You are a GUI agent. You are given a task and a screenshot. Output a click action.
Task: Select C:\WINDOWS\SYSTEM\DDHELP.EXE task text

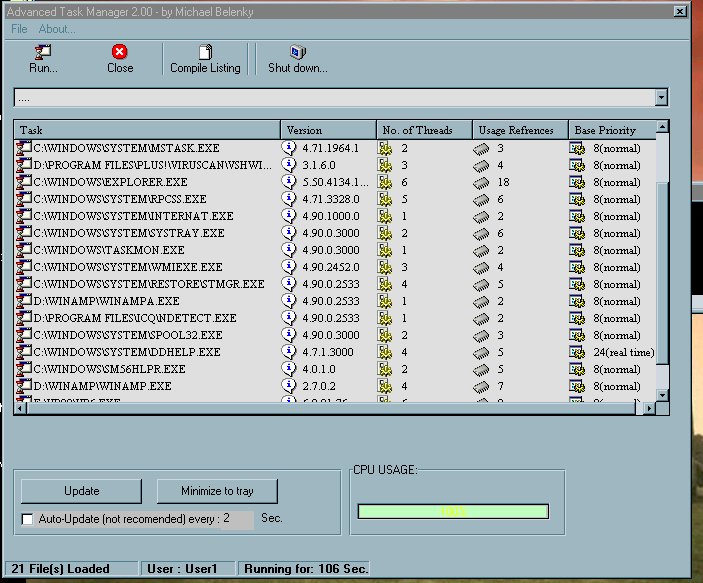click(x=127, y=352)
